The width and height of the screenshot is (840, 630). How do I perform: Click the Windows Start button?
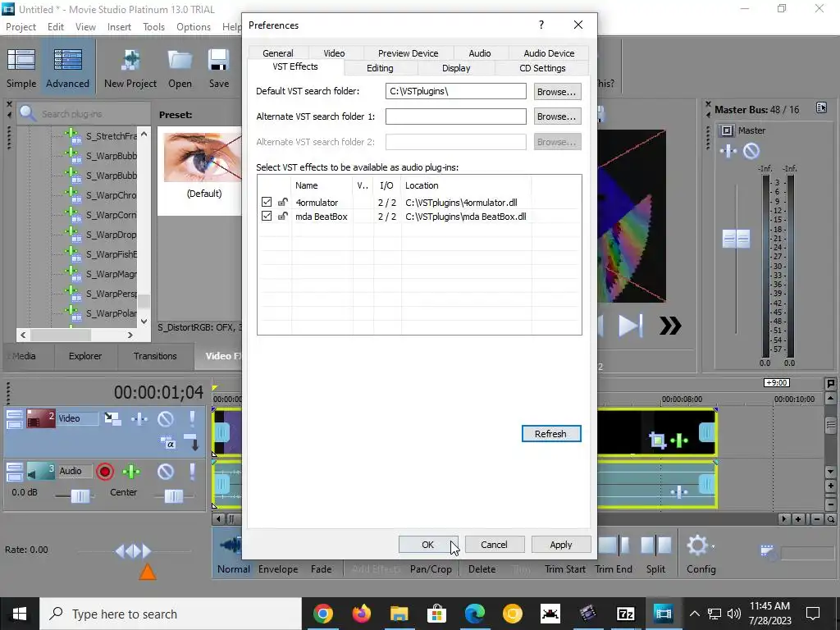coord(20,614)
